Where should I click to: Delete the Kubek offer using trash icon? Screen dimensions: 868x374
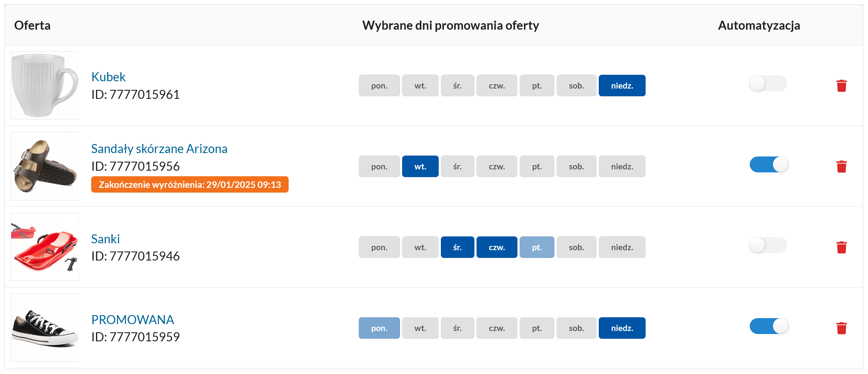(842, 86)
